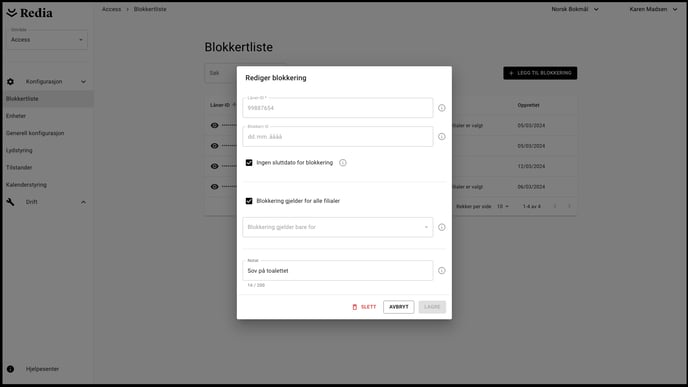This screenshot has height=387, width=688.
Task: Click the Notat text field
Action: pyautogui.click(x=337, y=271)
